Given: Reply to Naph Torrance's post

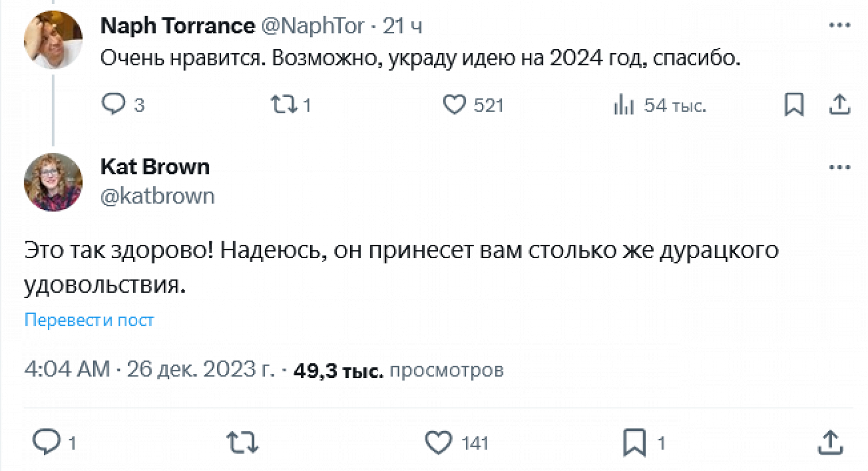Looking at the screenshot, I should pos(113,104).
